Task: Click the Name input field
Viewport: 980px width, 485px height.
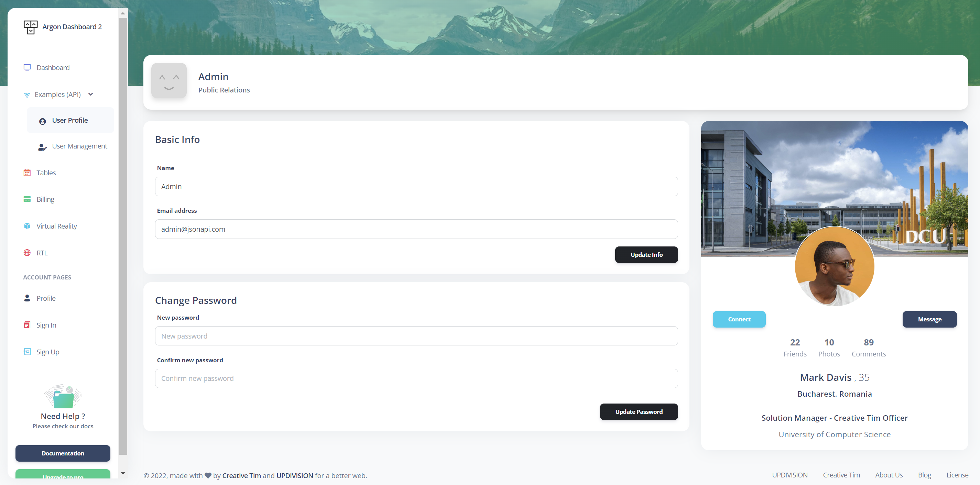Action: (416, 186)
